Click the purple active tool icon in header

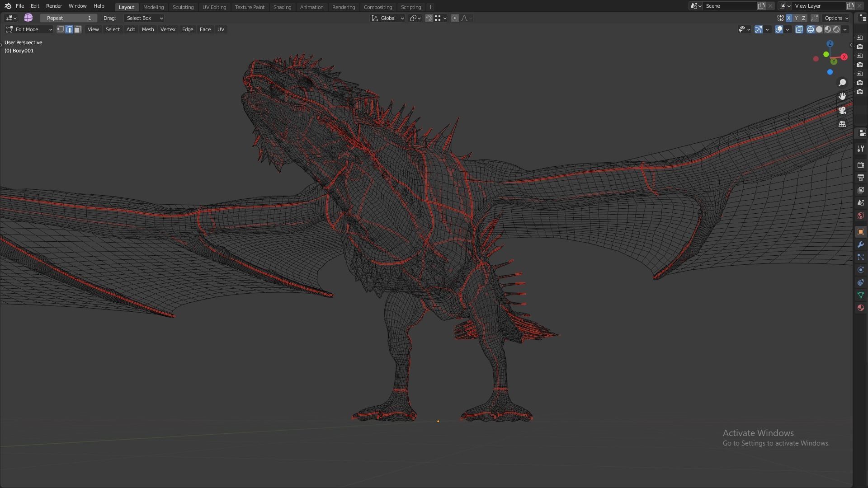click(28, 18)
